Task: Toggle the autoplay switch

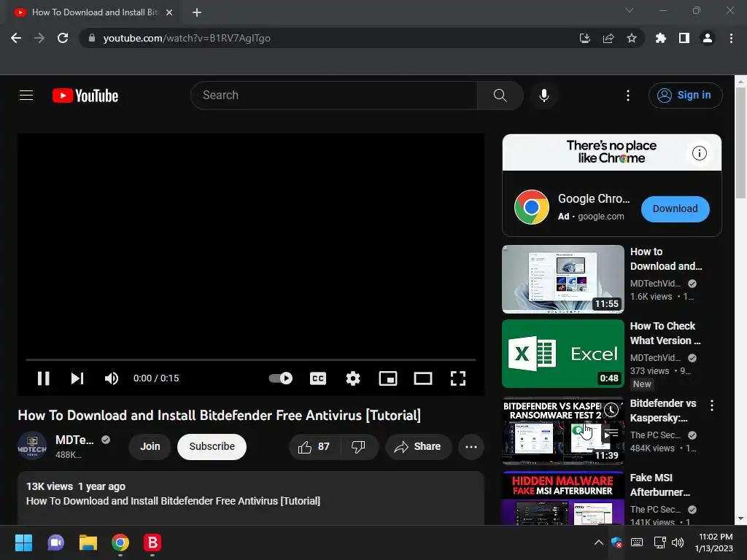Action: tap(281, 378)
